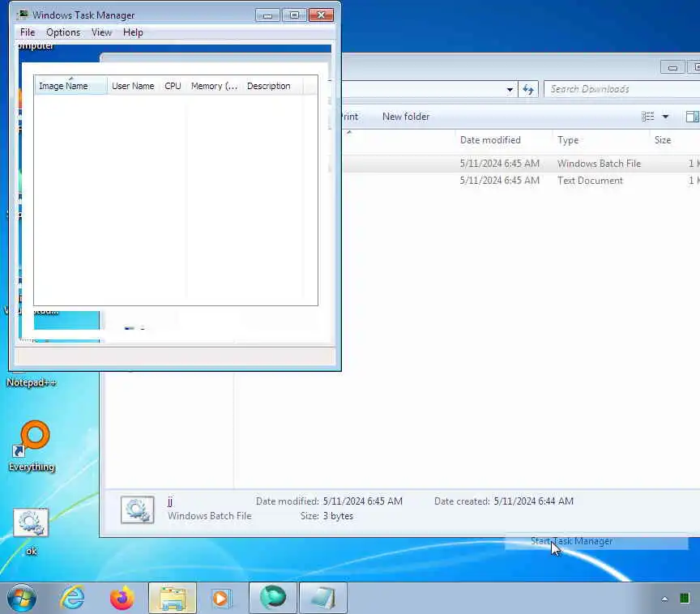Maximize the Windows Task Manager window

[294, 15]
